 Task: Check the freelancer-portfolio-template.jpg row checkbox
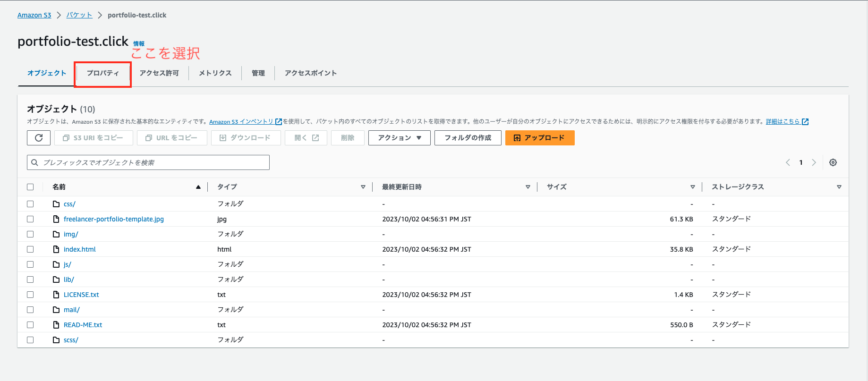pos(30,219)
